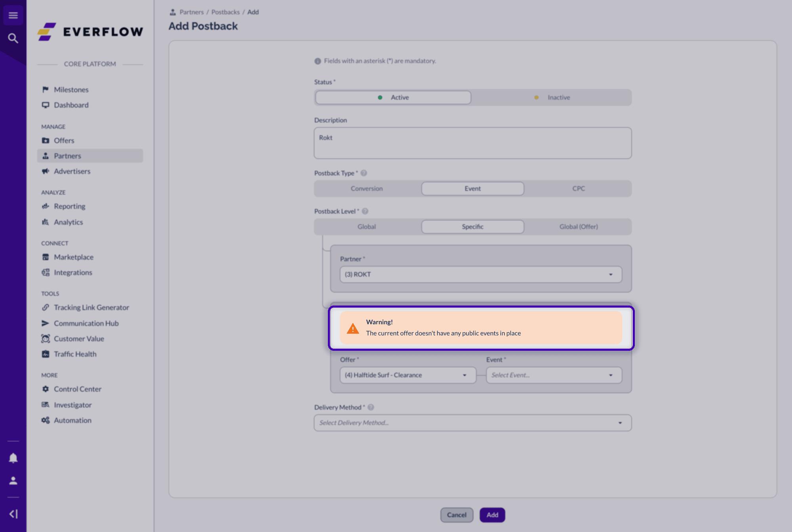The width and height of the screenshot is (792, 532).
Task: Open the Select Delivery Method dropdown
Action: click(x=473, y=423)
